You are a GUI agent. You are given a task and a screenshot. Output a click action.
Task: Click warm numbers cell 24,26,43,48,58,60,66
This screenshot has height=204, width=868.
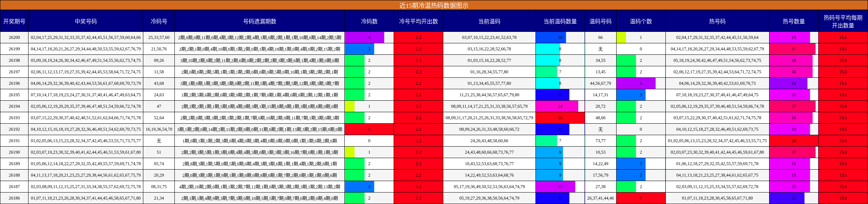tap(489, 141)
